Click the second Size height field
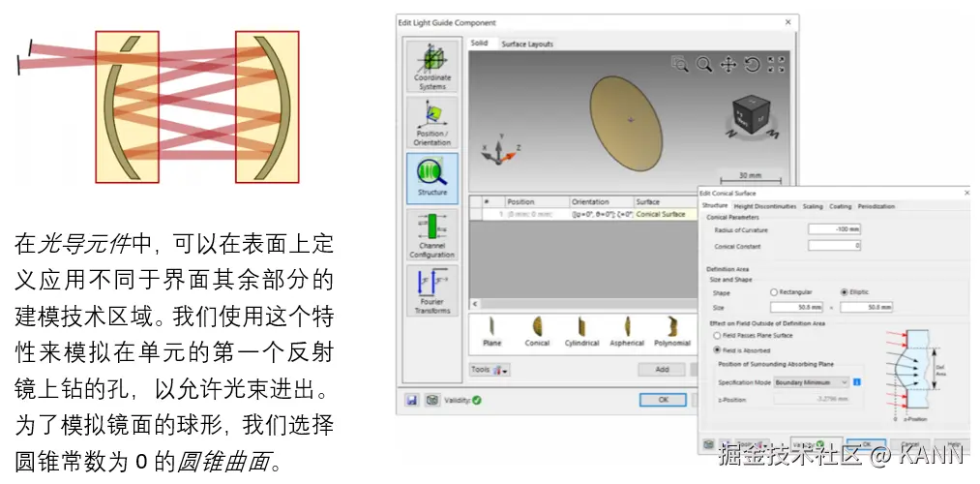Screen dimensions: 980x484 pyautogui.click(x=866, y=307)
